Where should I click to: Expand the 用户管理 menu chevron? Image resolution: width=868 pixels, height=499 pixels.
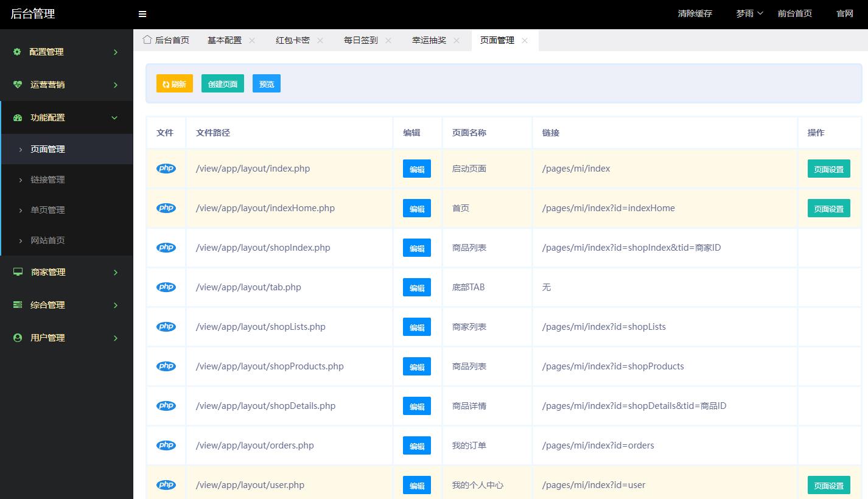click(116, 338)
